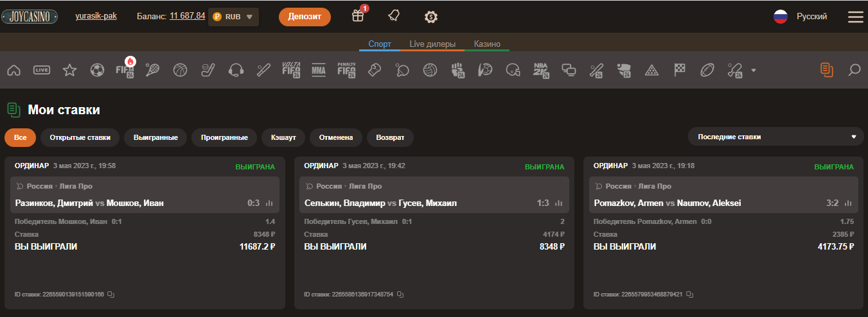
Task: Select the volleyball sport icon
Action: tap(430, 70)
